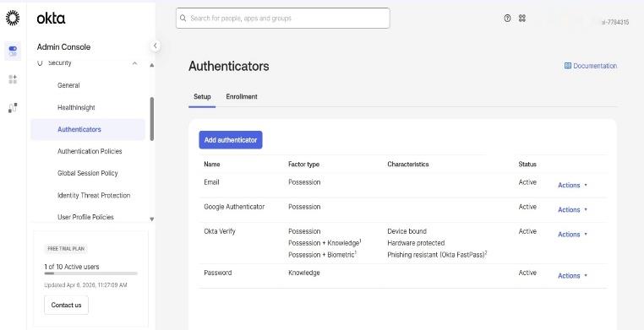Click the okta wordmark logo

tap(51, 19)
